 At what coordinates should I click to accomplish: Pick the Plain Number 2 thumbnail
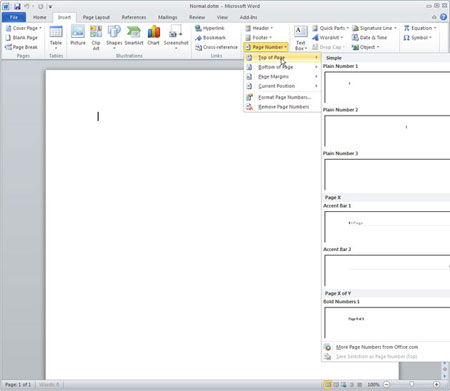[387, 131]
